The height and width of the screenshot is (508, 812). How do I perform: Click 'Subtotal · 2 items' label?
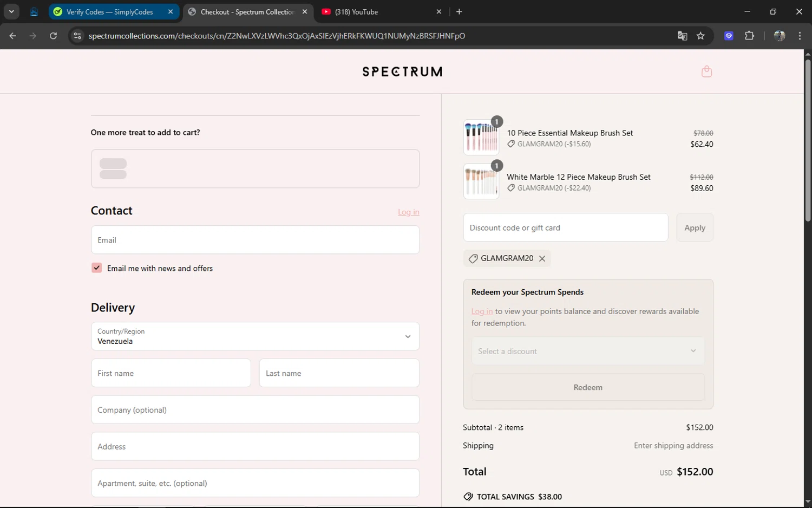click(493, 427)
